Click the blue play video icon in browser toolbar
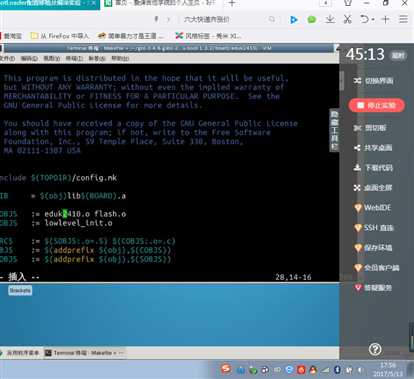This screenshot has height=379, width=414. (293, 20)
